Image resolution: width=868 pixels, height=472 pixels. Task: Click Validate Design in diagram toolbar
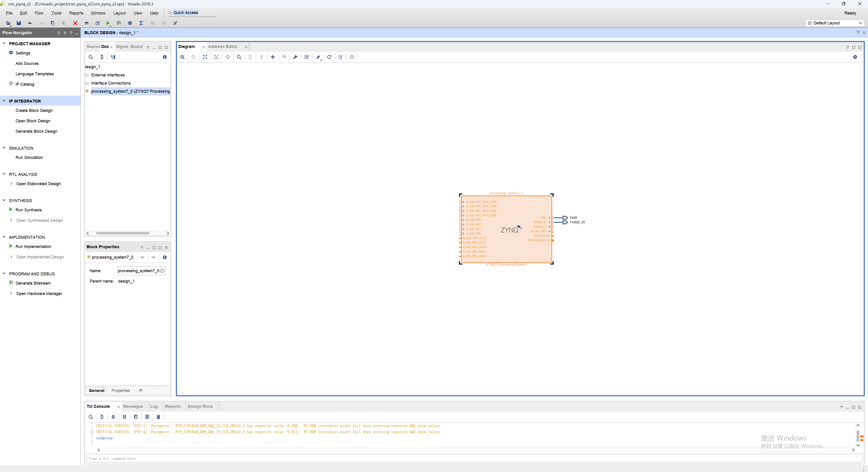coord(306,57)
